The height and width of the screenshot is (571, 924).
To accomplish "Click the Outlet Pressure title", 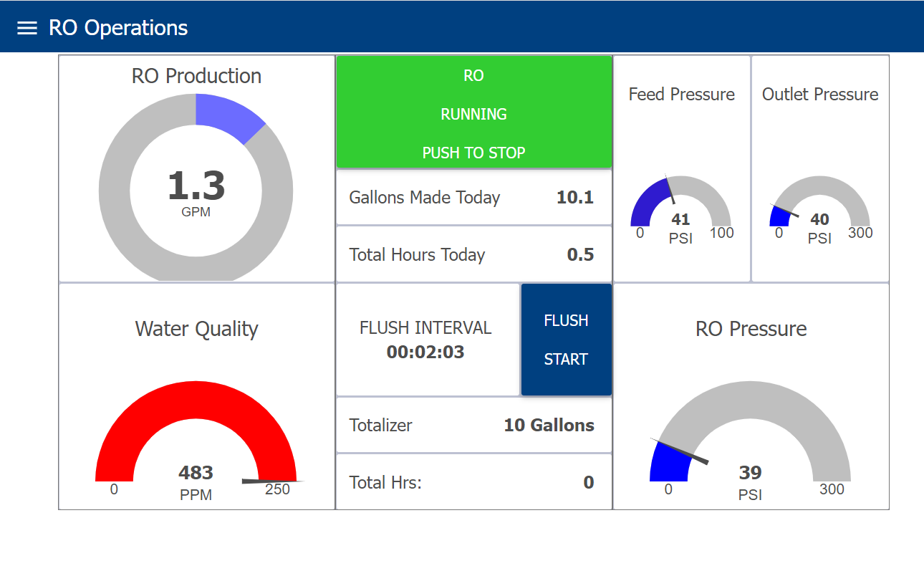I will click(820, 95).
